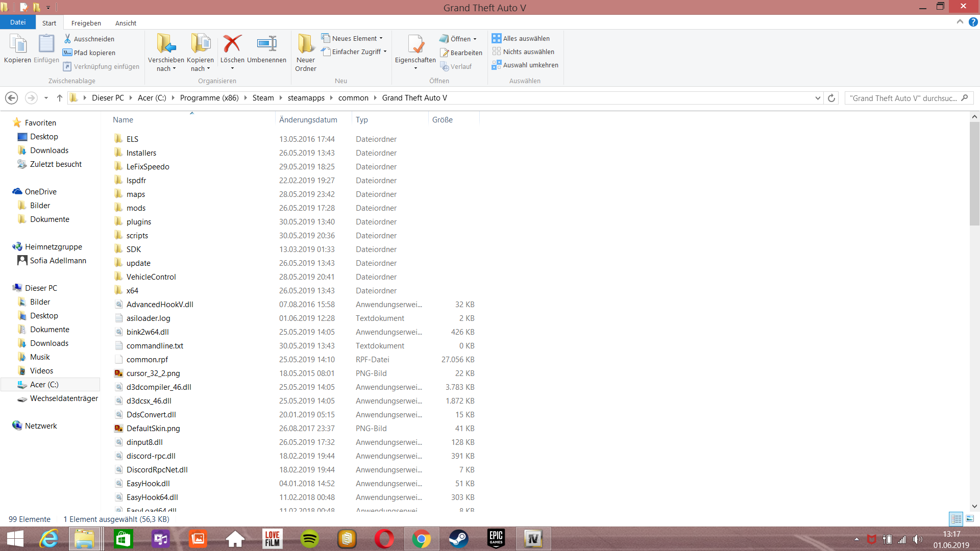Open Steam from the taskbar
Image resolution: width=980 pixels, height=551 pixels.
pos(458,539)
